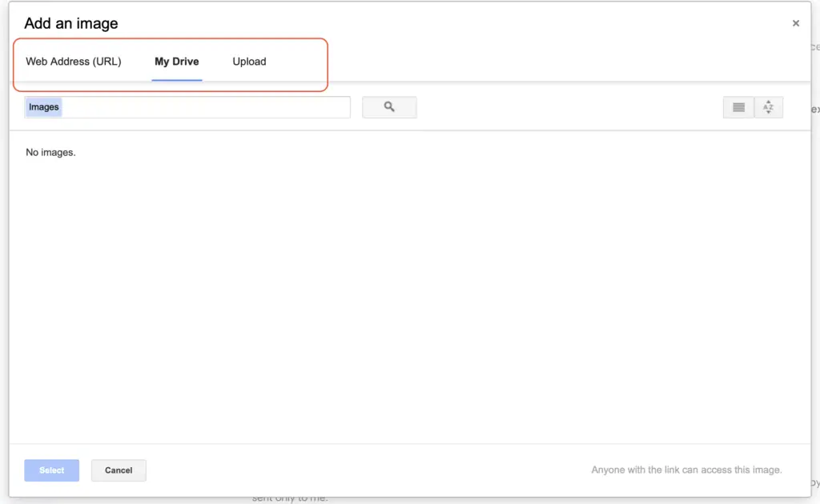Viewport: 820px width, 504px height.
Task: Click empty footer space right of Cancel
Action: click(360, 470)
